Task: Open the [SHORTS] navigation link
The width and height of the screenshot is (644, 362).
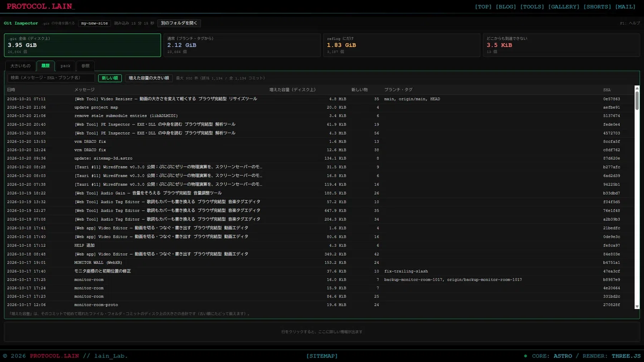Action: point(597,7)
